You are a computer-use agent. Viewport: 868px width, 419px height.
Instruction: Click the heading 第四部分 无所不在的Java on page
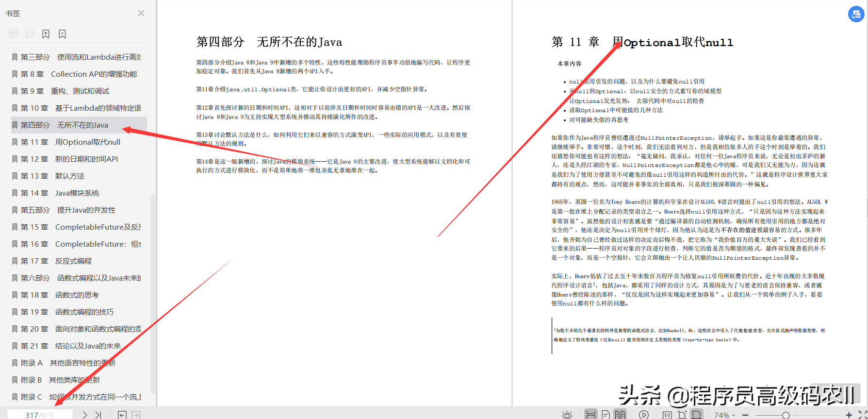point(269,42)
